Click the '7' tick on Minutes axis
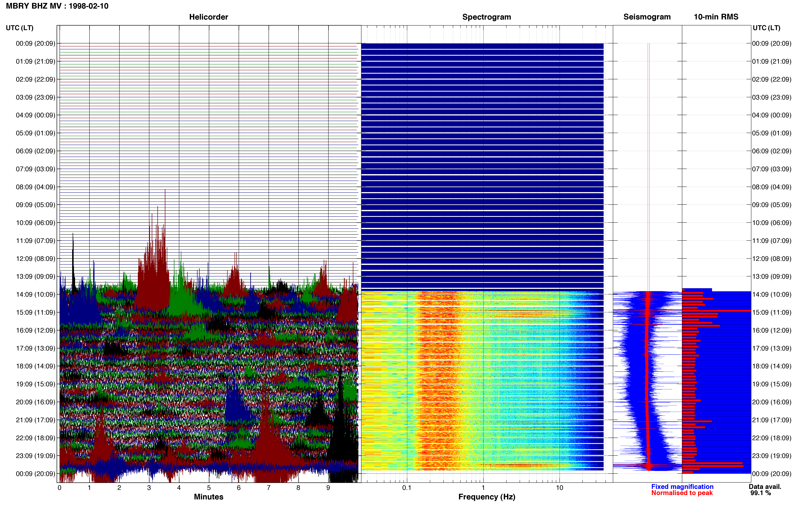 [x=269, y=487]
